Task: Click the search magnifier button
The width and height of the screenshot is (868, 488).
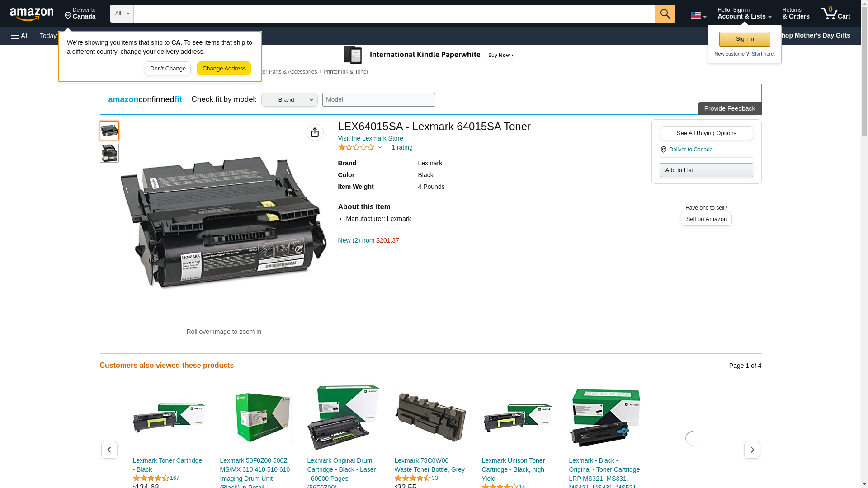Action: pyautogui.click(x=665, y=14)
